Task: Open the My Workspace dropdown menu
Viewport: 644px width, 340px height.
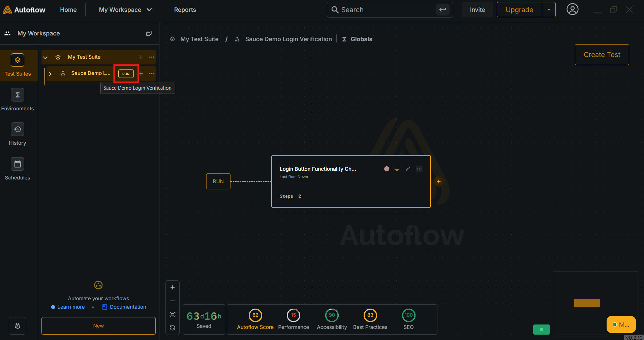Action: (125, 10)
